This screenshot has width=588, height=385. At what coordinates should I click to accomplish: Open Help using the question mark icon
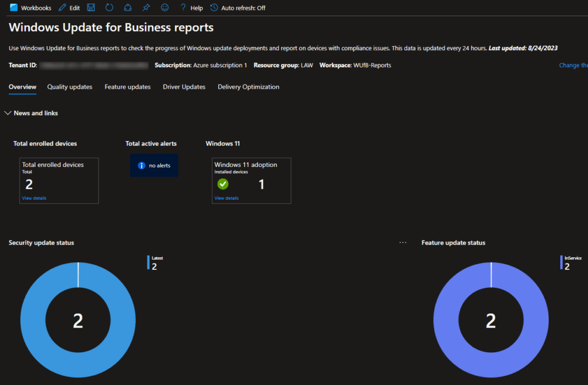[183, 7]
